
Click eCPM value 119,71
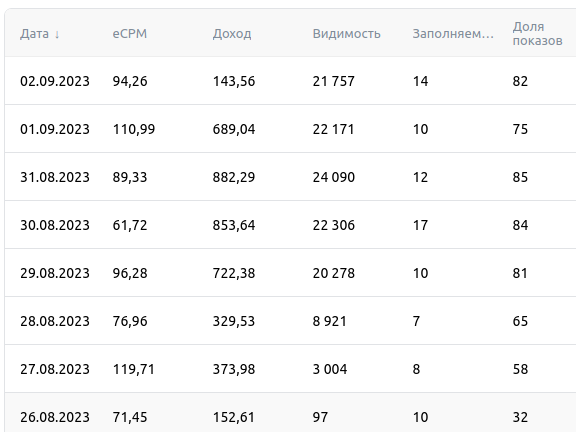pos(134,369)
